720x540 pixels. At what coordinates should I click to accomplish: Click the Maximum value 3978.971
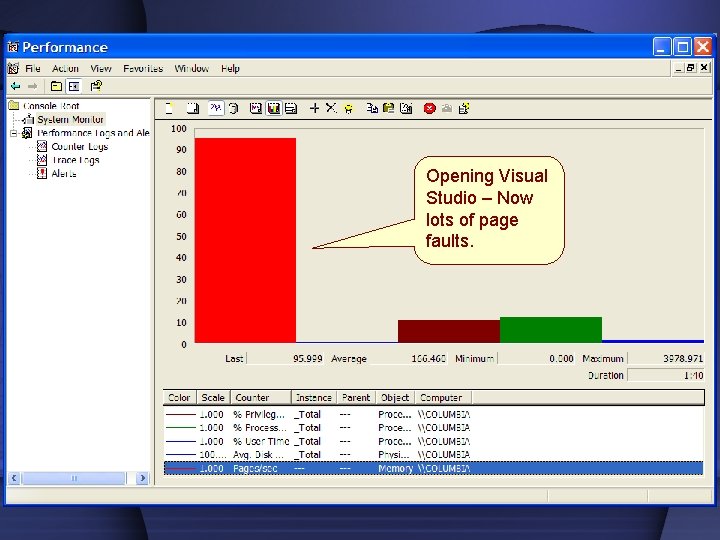[666, 358]
